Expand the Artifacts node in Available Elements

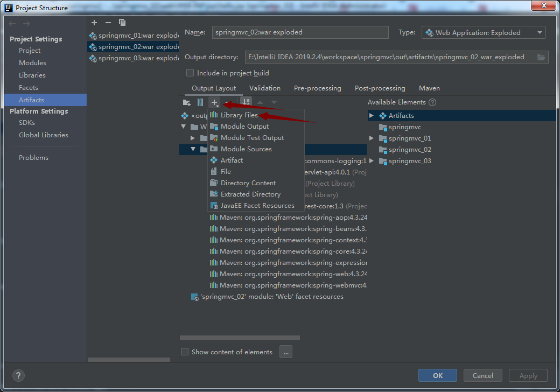coord(372,115)
